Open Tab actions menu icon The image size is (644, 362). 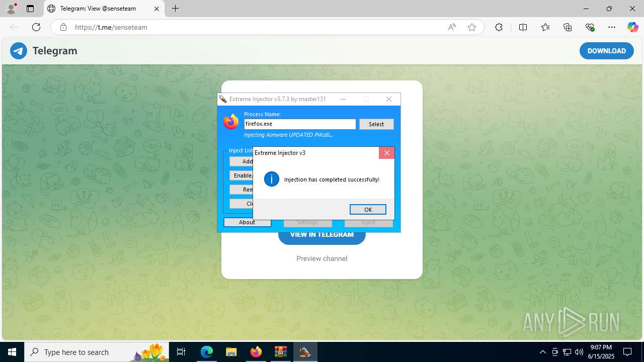coord(30,9)
